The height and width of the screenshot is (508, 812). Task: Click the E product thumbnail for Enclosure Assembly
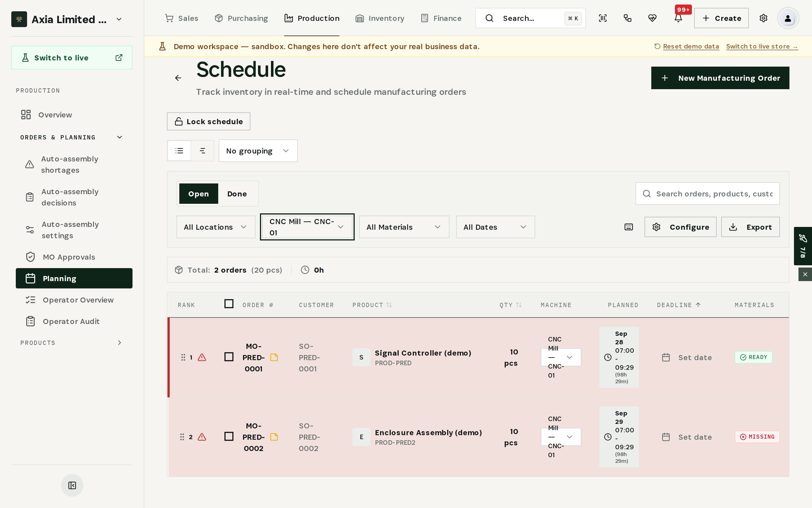[x=361, y=437]
